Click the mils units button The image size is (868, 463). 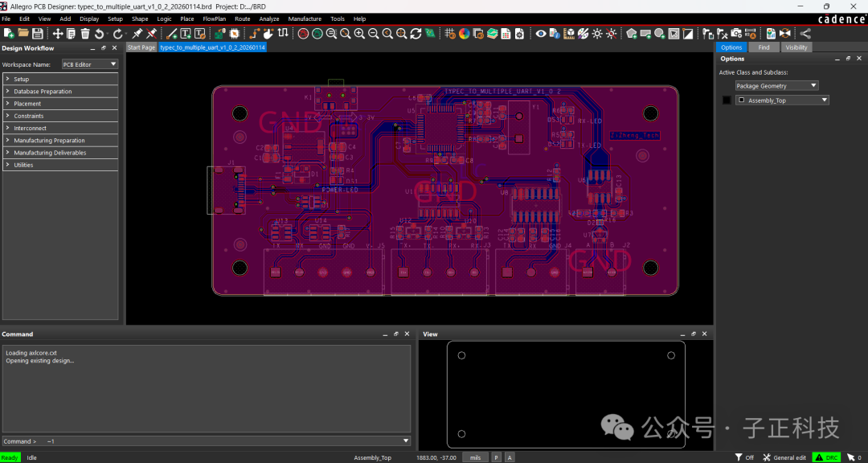(x=476, y=457)
